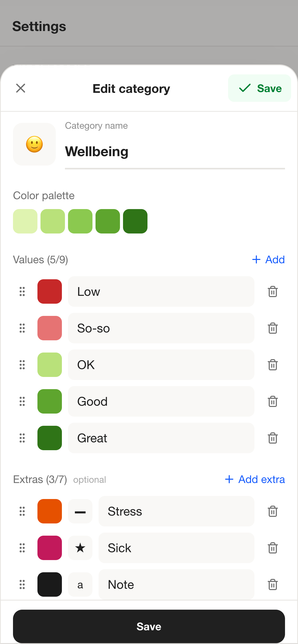Click the magenta swatch next to "Sick"
Image resolution: width=298 pixels, height=644 pixels.
coord(49,548)
